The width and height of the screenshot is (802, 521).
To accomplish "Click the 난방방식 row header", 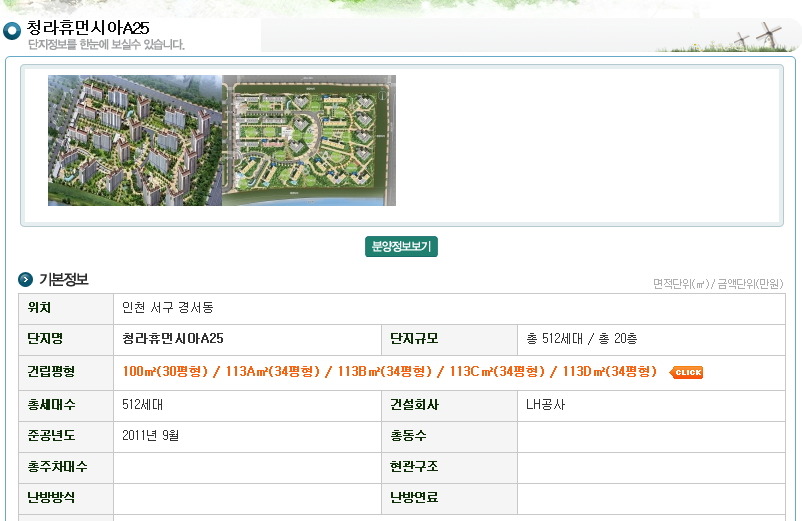I will 66,499.
